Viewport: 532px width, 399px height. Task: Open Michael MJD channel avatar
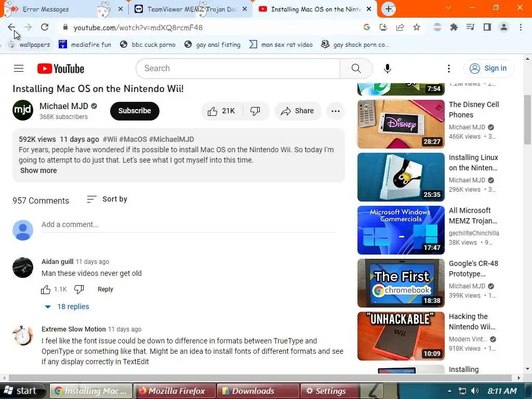pyautogui.click(x=23, y=110)
